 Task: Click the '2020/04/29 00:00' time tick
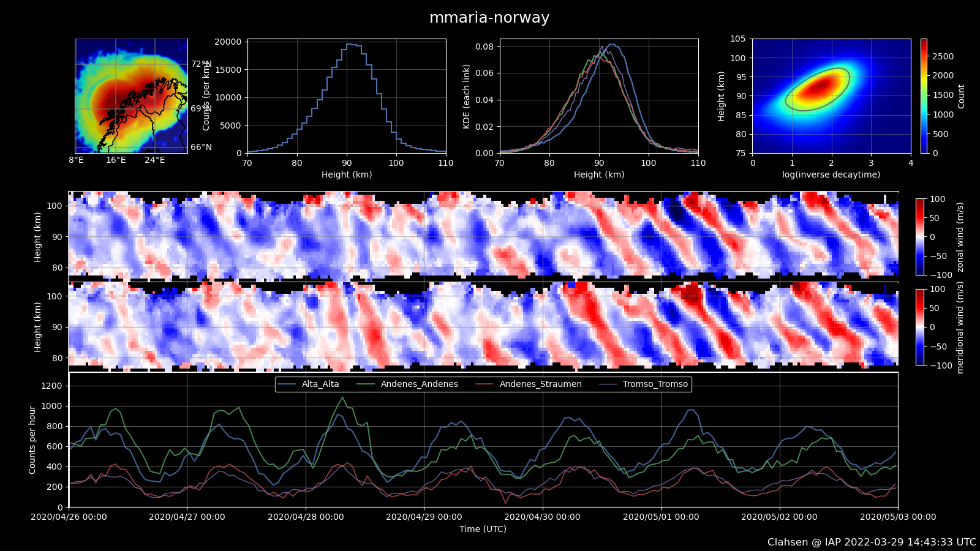point(424,517)
